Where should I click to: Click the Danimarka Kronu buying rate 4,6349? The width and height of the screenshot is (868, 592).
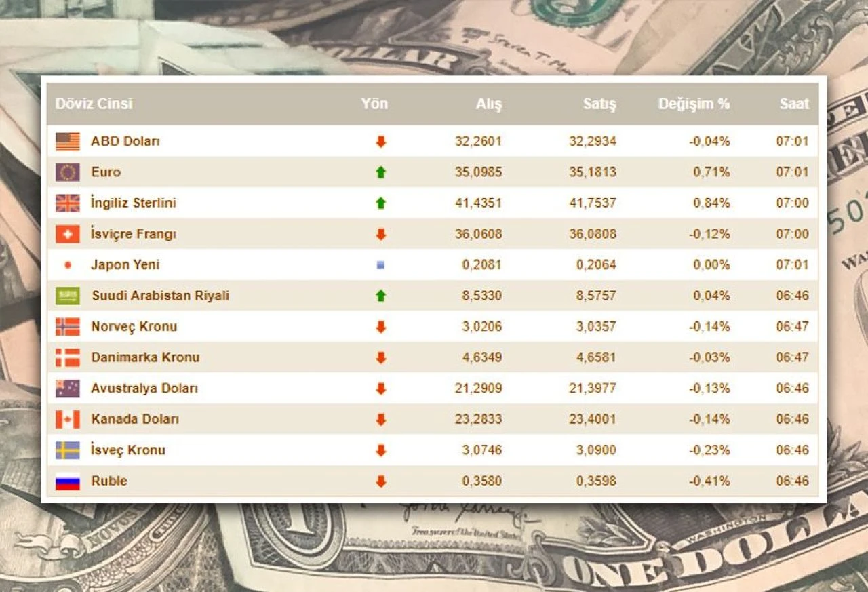pos(479,357)
